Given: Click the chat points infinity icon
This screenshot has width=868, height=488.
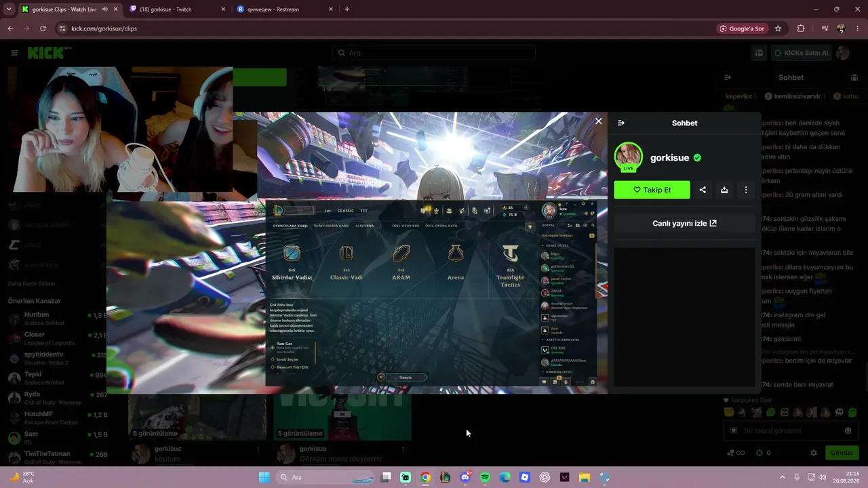Looking at the screenshot, I should (736, 453).
